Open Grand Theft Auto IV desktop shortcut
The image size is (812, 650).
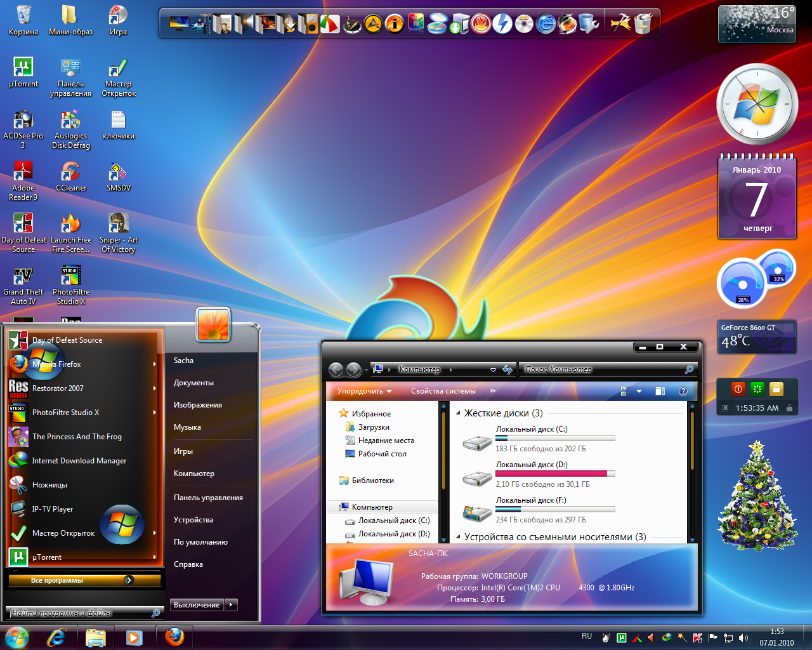click(23, 285)
